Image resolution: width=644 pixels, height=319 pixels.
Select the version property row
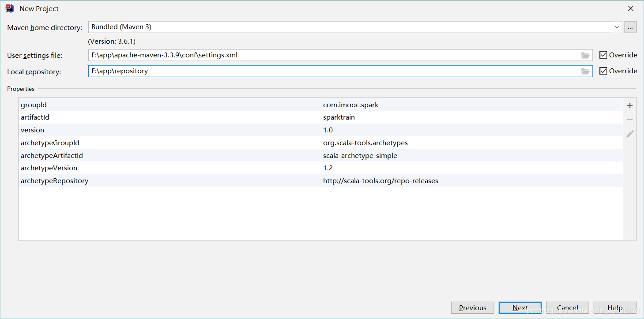pos(320,130)
